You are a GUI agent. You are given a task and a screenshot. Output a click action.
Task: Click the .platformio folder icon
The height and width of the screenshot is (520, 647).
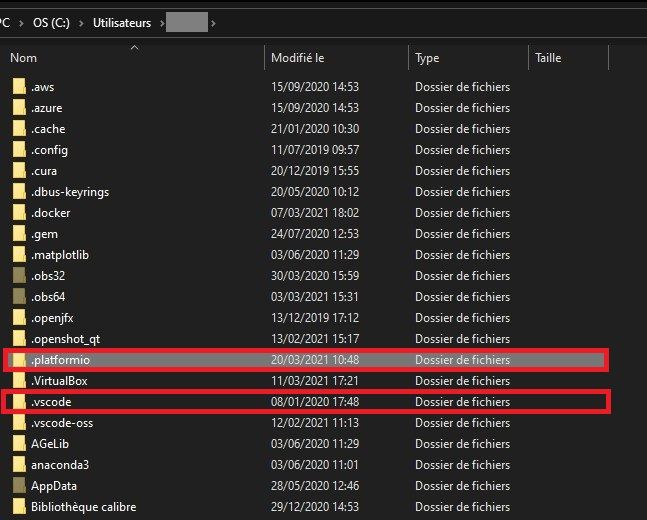pyautogui.click(x=19, y=360)
